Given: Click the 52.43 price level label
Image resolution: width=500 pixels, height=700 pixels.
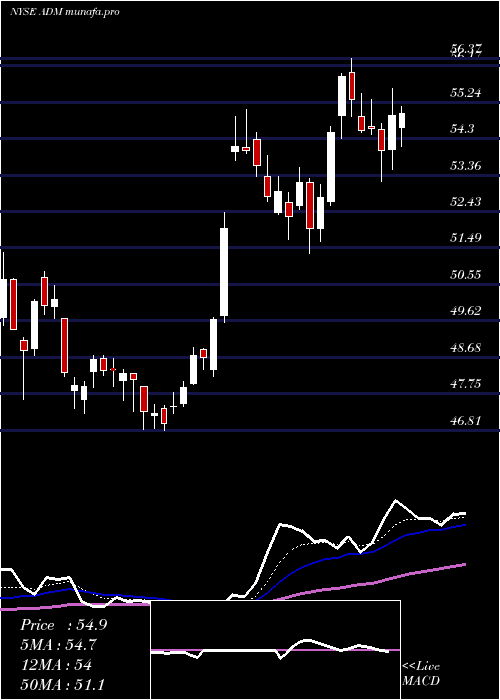Looking at the screenshot, I should click(466, 202).
